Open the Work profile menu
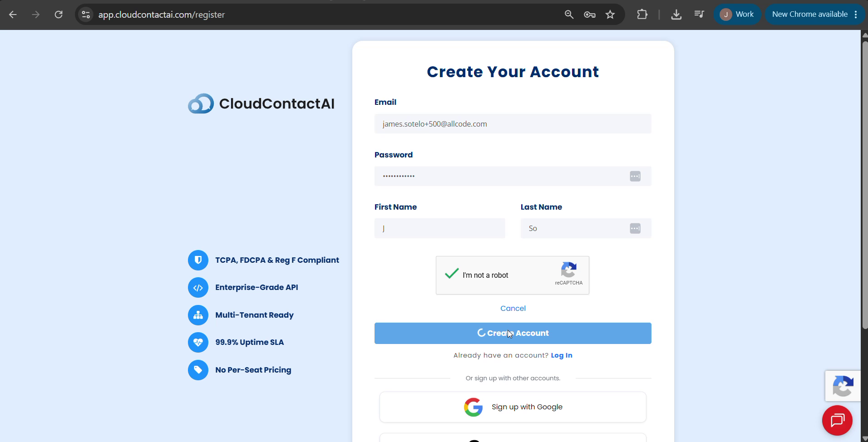The width and height of the screenshot is (868, 442). tap(737, 15)
